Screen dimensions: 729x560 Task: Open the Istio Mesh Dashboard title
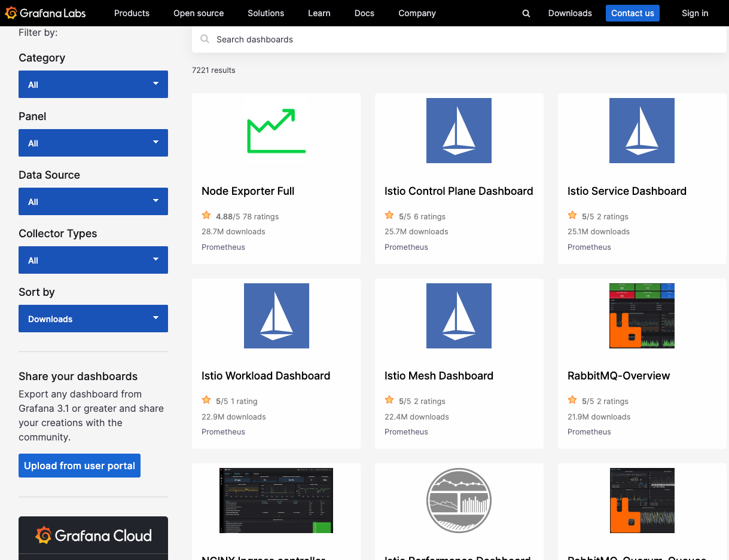(x=439, y=376)
